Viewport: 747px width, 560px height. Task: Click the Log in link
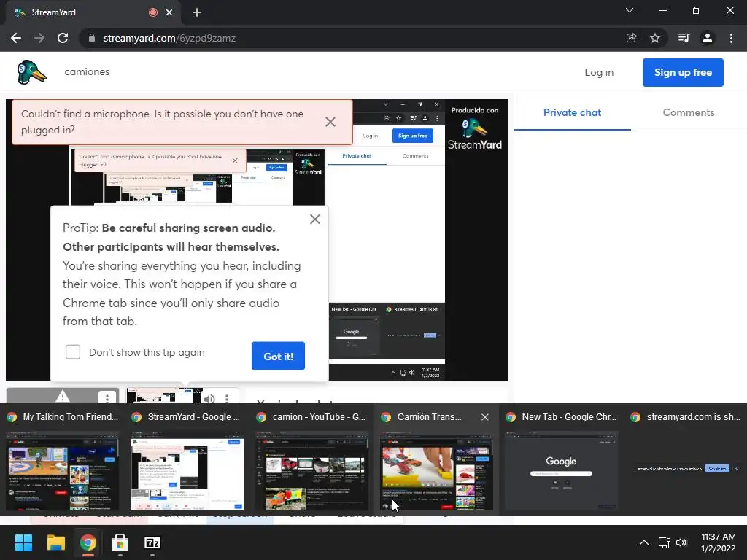[x=599, y=72]
